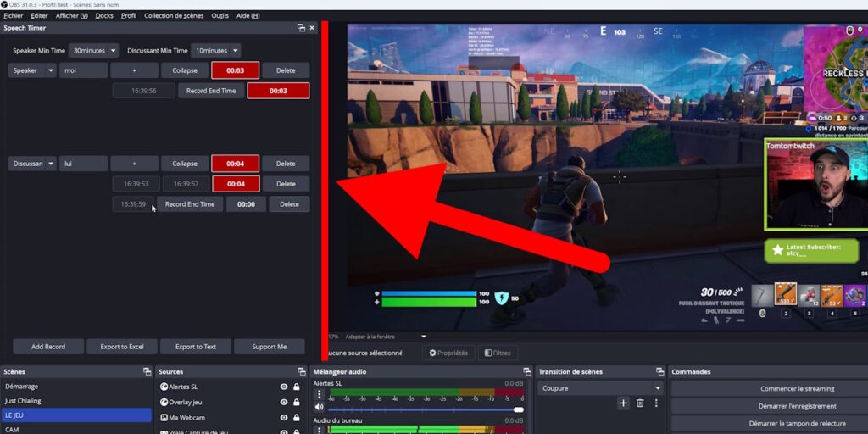Undock the Scènes panel using its float icon
This screenshot has height=434, width=868.
click(x=147, y=372)
